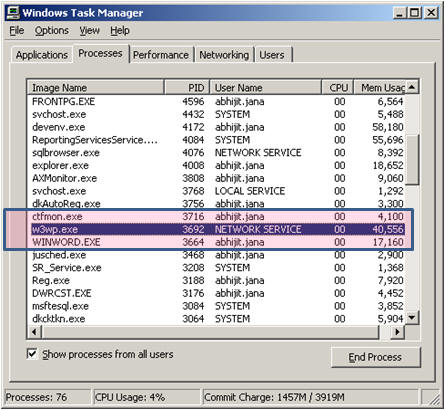The width and height of the screenshot is (445, 410).
Task: Switch to the Networking tab
Action: [x=224, y=55]
